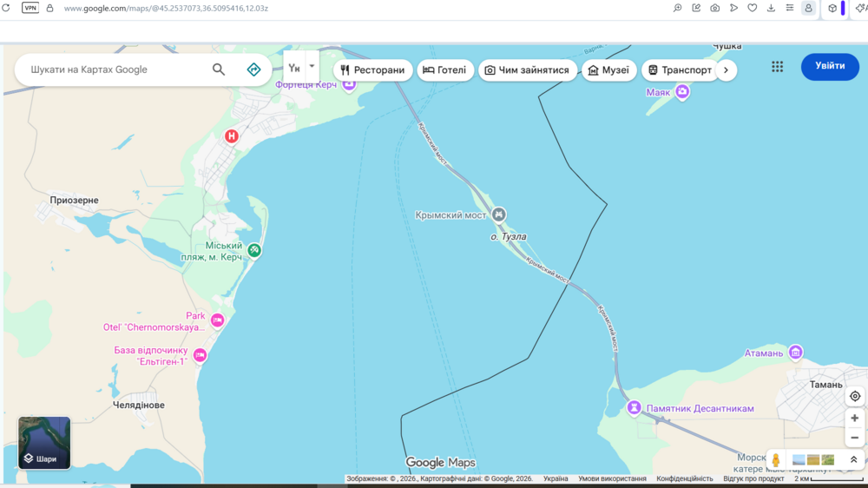Click the Атамань museum marker
Screen dimensions: 868x488
[x=795, y=352]
